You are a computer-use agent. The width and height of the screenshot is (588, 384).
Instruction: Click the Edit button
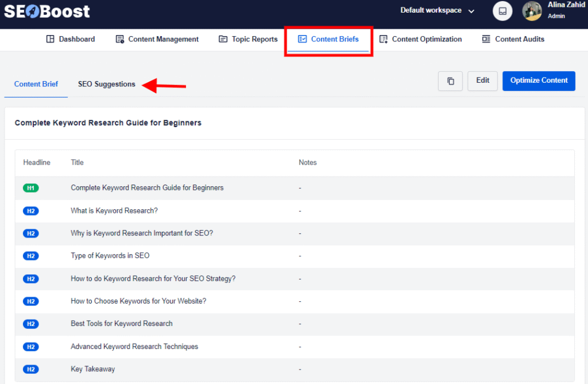click(482, 81)
